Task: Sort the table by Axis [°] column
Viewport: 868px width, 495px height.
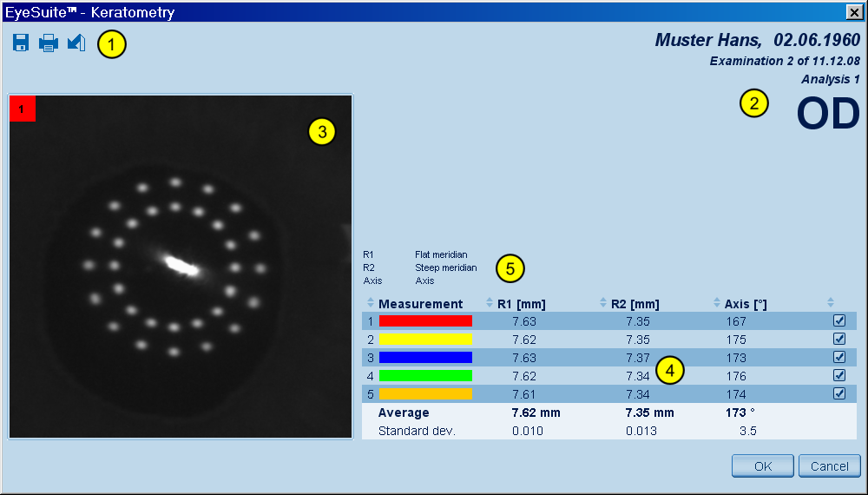Action: pyautogui.click(x=717, y=303)
